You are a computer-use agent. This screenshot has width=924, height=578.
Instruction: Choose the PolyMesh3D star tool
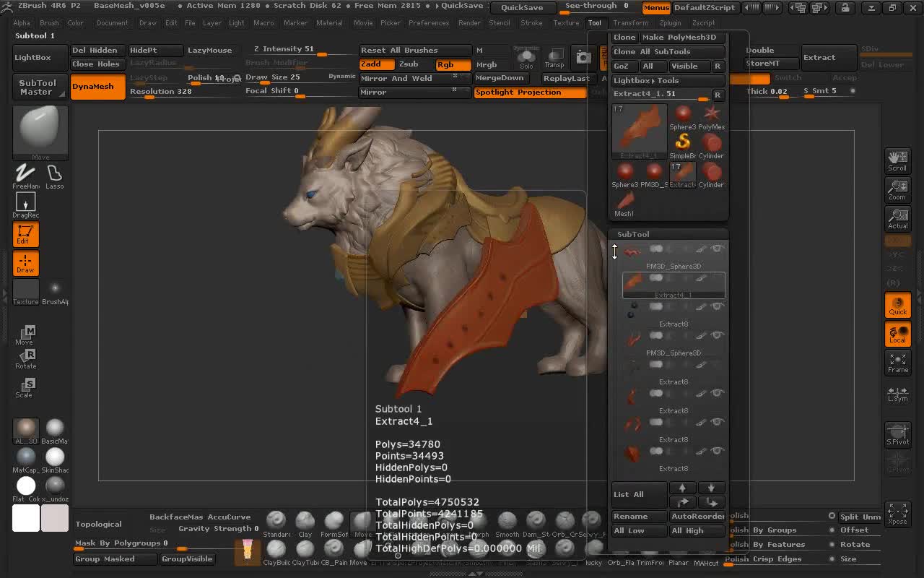pyautogui.click(x=712, y=116)
